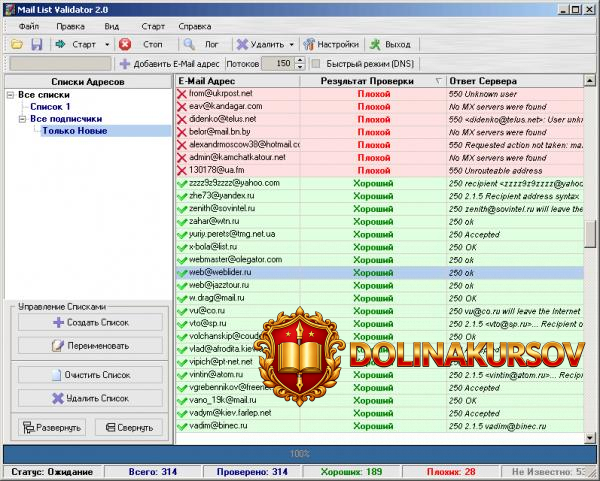The width and height of the screenshot is (600, 481).
Task: Select Список 1 in the tree
Action: point(50,107)
